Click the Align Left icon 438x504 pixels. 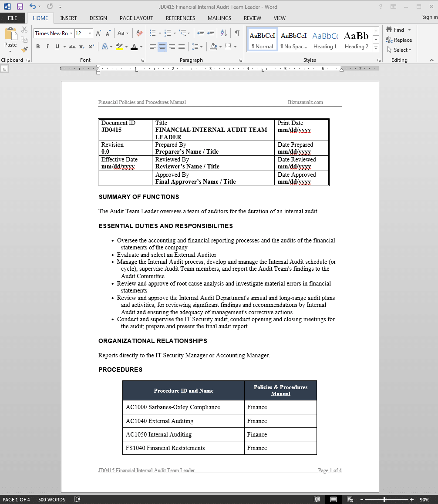(153, 47)
